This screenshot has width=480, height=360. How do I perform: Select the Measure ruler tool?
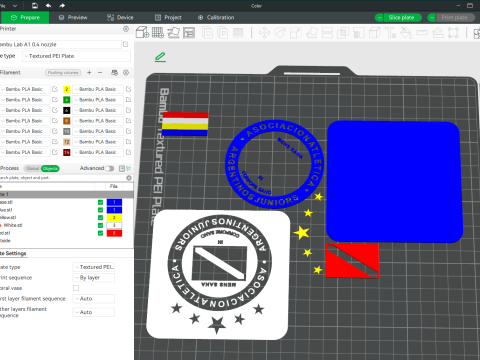[x=422, y=33]
